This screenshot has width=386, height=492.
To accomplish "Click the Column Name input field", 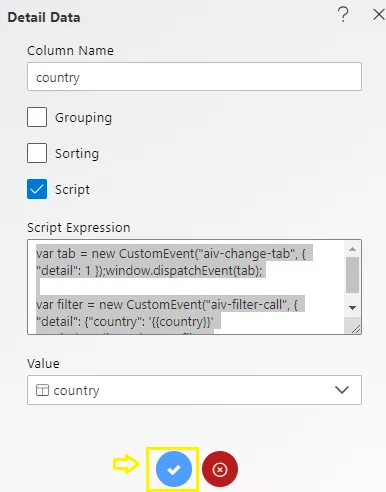I will 194,76.
